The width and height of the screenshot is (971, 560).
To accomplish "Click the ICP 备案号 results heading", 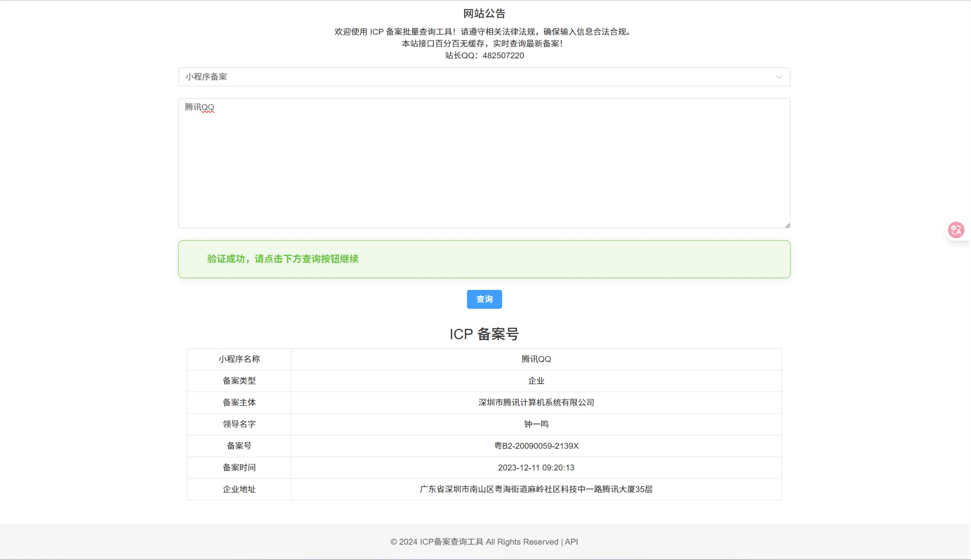I will pos(484,334).
